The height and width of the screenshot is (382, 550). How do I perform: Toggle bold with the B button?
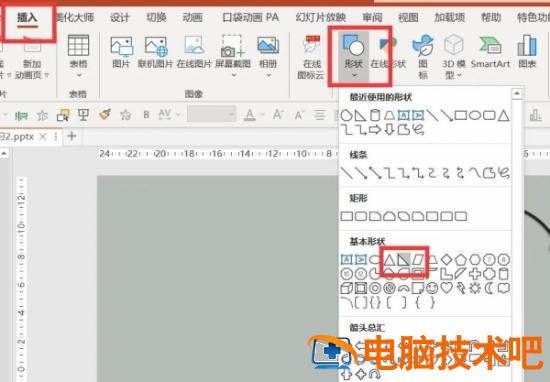pos(146,115)
